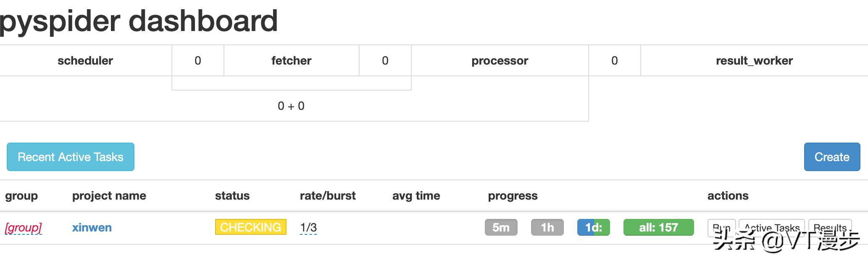Sort by the rate/burst column header
868x260 pixels.
click(328, 195)
